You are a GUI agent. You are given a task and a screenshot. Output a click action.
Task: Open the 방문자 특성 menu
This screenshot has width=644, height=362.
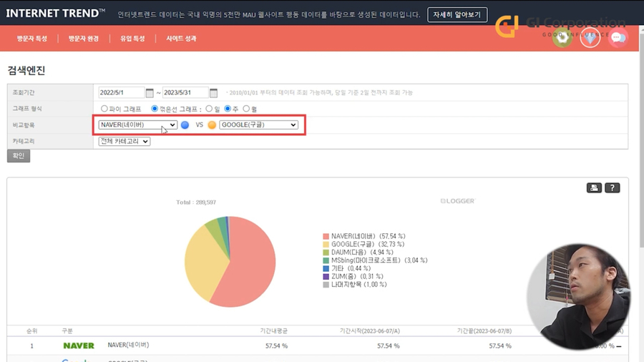pyautogui.click(x=32, y=39)
